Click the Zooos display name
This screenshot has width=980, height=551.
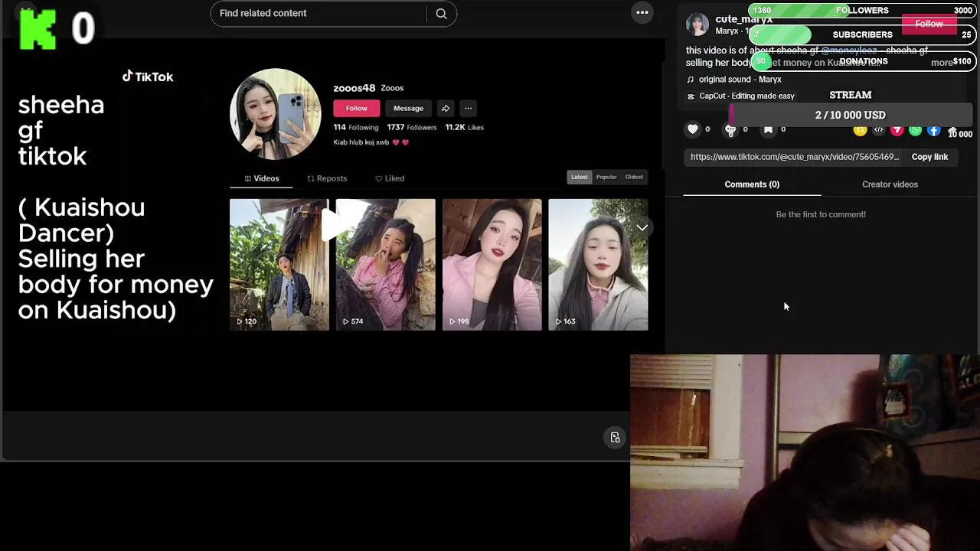click(392, 88)
